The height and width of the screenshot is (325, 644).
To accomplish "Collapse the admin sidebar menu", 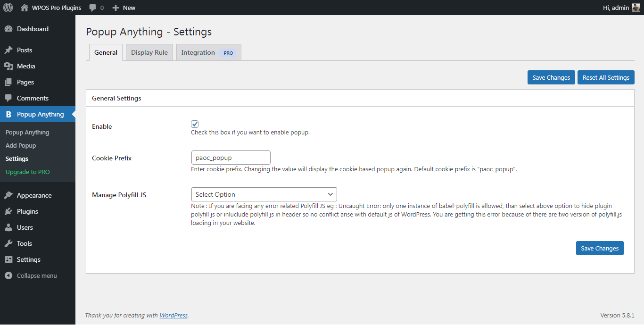I will click(31, 275).
